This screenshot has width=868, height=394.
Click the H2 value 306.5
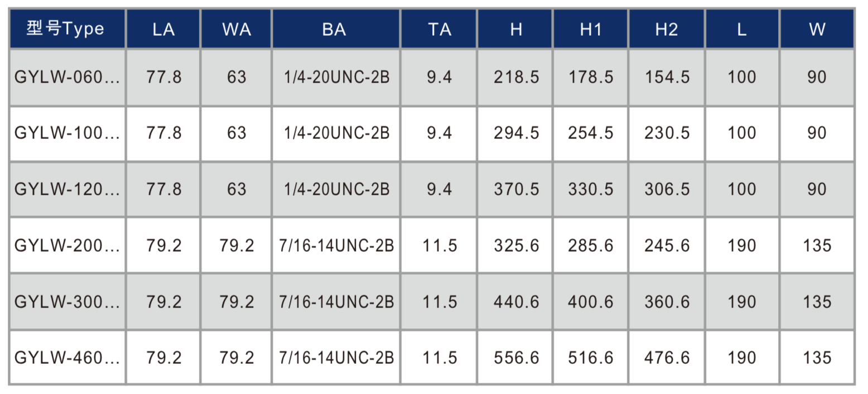[x=667, y=189]
